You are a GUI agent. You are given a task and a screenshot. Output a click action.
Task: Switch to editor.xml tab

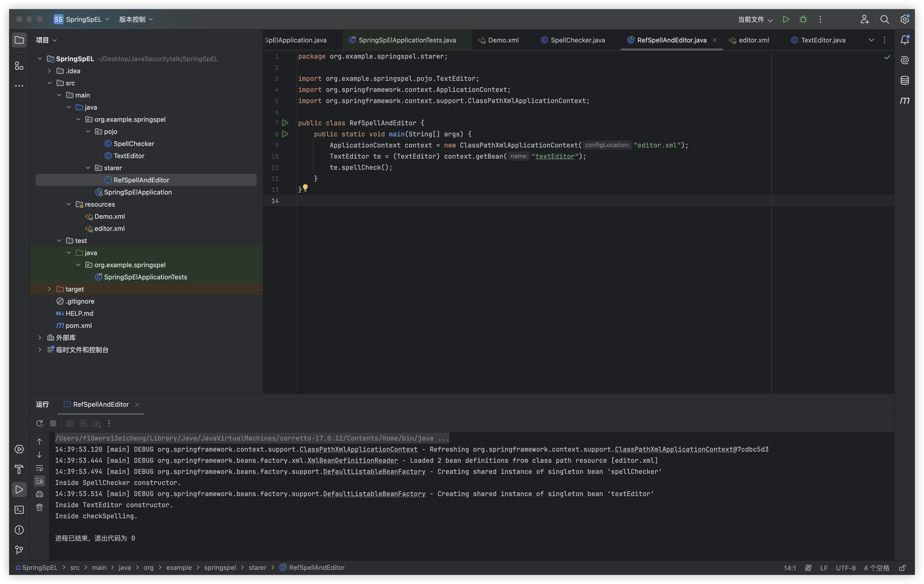pyautogui.click(x=749, y=40)
